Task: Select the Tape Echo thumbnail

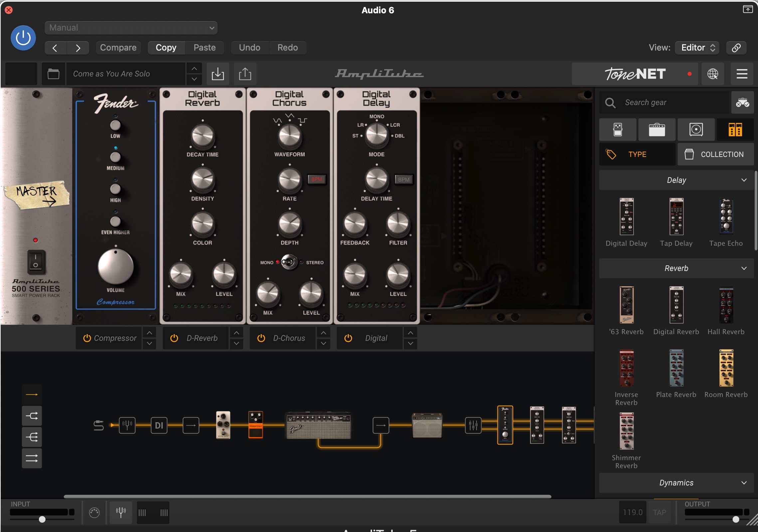Action: point(726,217)
